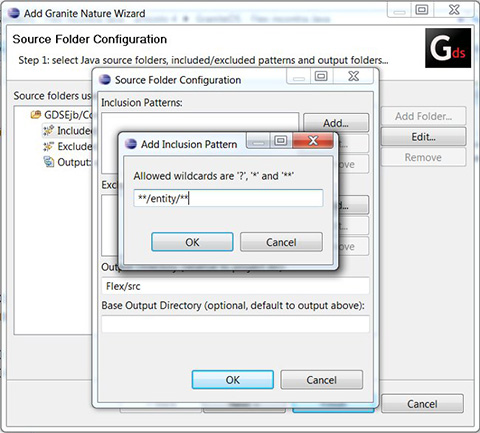Image resolution: width=480 pixels, height=433 pixels.
Task: Click the Edit... button for source folders
Action: pyautogui.click(x=423, y=137)
